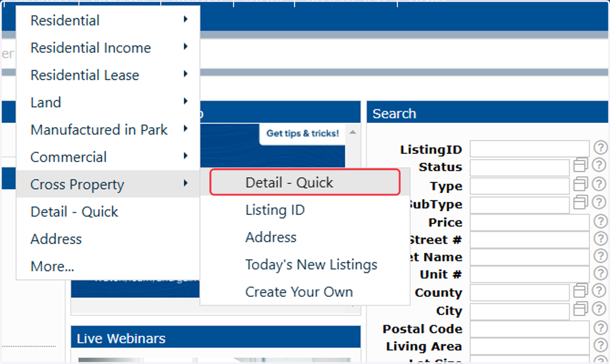Open help for the Unit # field
Viewport: 610px width, 364px height.
tap(600, 274)
